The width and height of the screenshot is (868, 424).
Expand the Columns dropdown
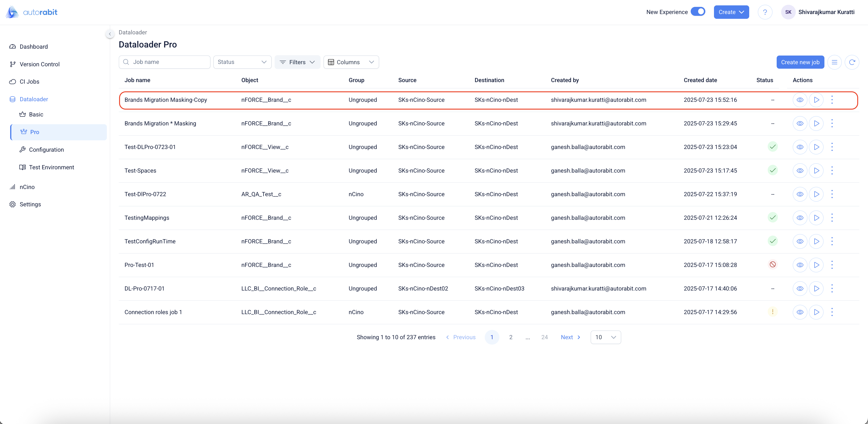tap(351, 62)
